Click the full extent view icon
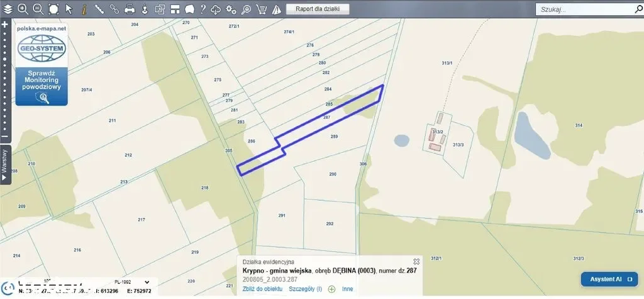 coord(53,9)
